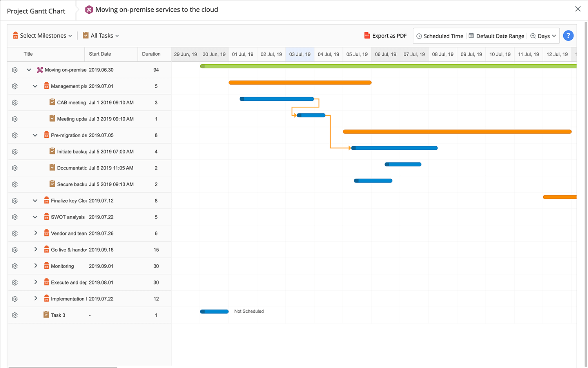The width and height of the screenshot is (588, 368).
Task: Open the settings gear for Task 3
Action: point(15,315)
